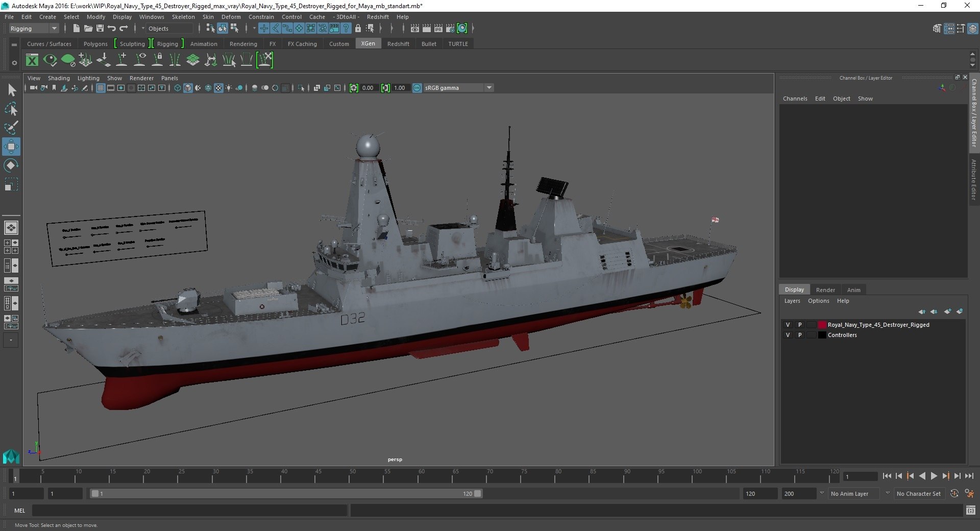The image size is (980, 531).
Task: Toggle display type box of Controllers layer
Action: click(x=811, y=335)
